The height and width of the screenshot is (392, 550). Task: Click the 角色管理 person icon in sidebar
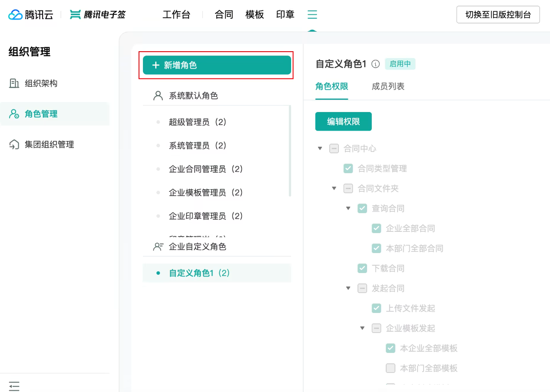pyautogui.click(x=13, y=114)
